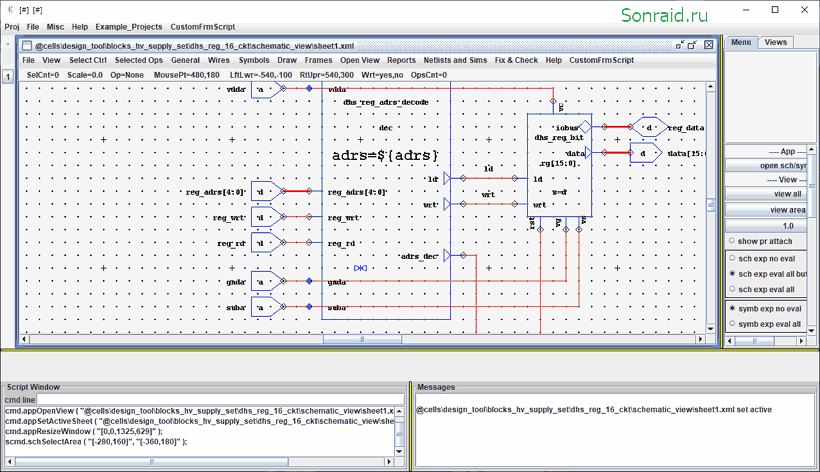Click the wrt output triangle on decoder
The width and height of the screenshot is (820, 472).
pyautogui.click(x=447, y=204)
